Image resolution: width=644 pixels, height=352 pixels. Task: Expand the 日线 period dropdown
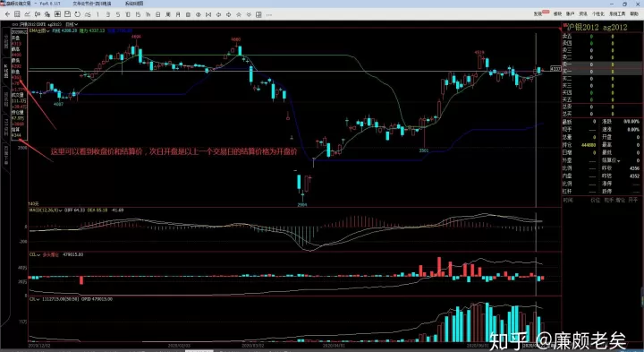(72, 24)
